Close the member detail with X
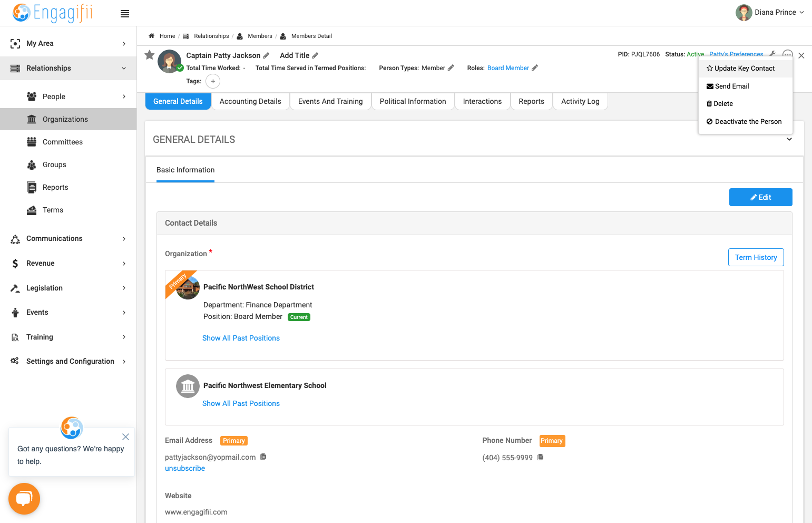 801,55
